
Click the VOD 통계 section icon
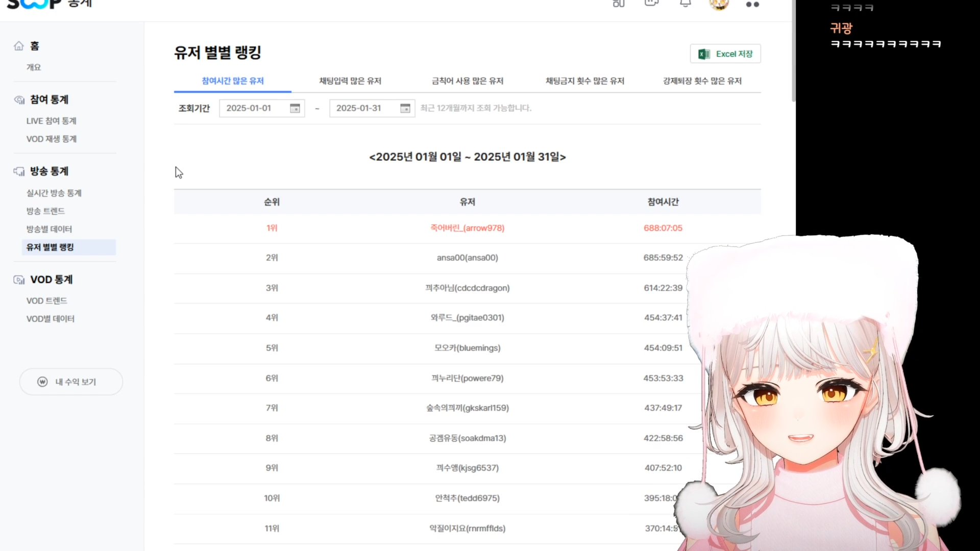(19, 280)
